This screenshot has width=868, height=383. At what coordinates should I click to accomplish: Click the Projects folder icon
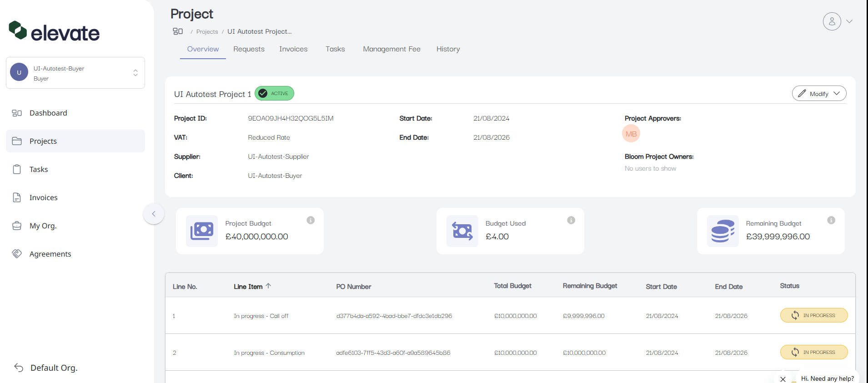17,141
